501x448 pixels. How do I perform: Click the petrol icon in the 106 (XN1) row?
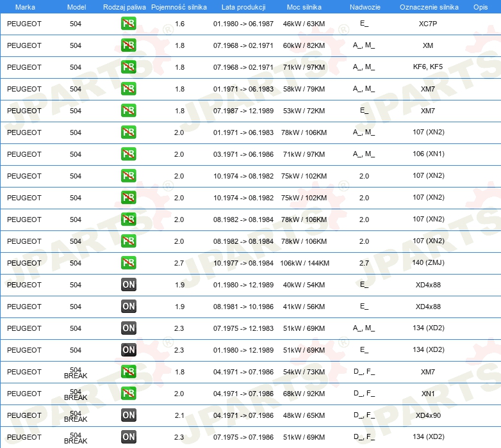point(129,154)
